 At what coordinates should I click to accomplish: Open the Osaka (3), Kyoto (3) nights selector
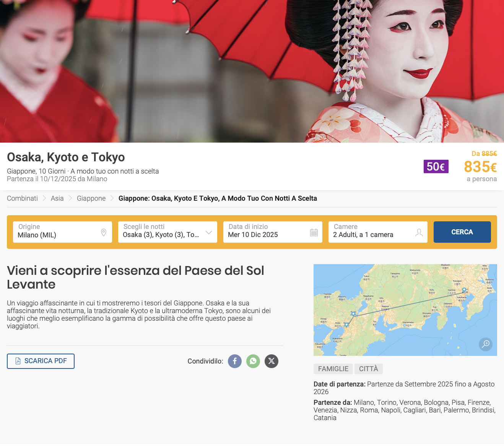167,232
